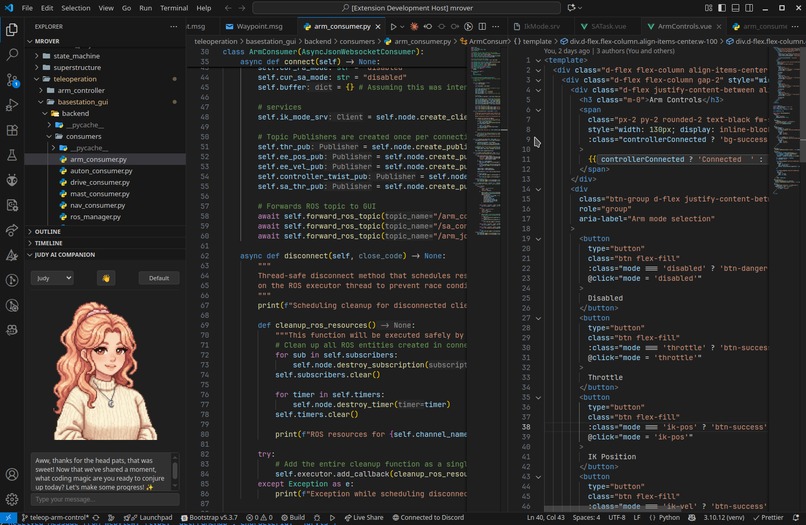This screenshot has height=525, width=806.
Task: Click the split editor icon in arm_consumer toolbar
Action: (482, 26)
